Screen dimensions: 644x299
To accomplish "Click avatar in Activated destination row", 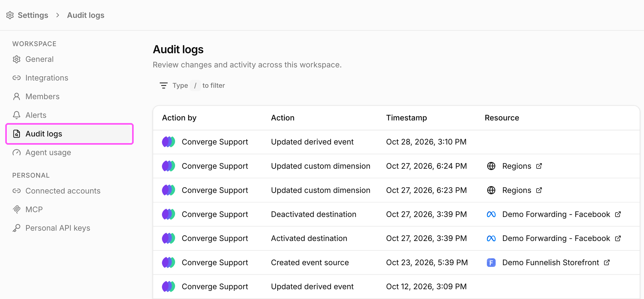I will click(169, 238).
